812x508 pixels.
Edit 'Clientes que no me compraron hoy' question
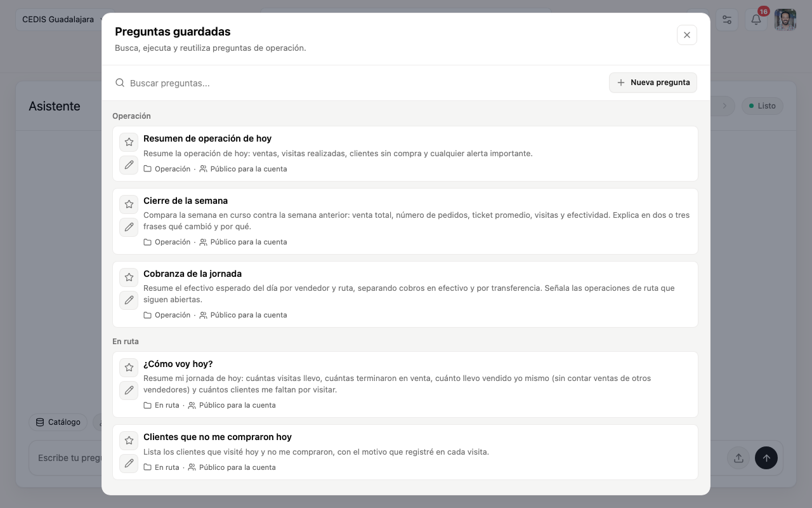click(x=129, y=464)
